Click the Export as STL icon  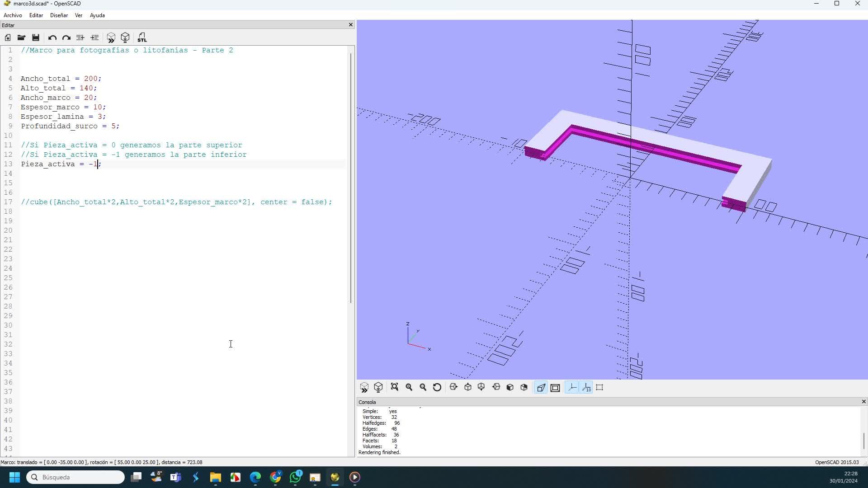tap(142, 38)
